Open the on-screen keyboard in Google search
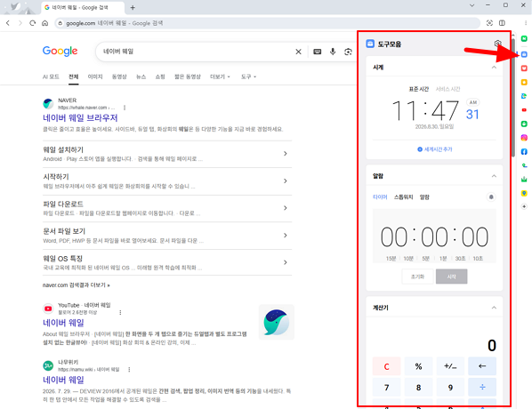532x409 pixels. click(318, 52)
